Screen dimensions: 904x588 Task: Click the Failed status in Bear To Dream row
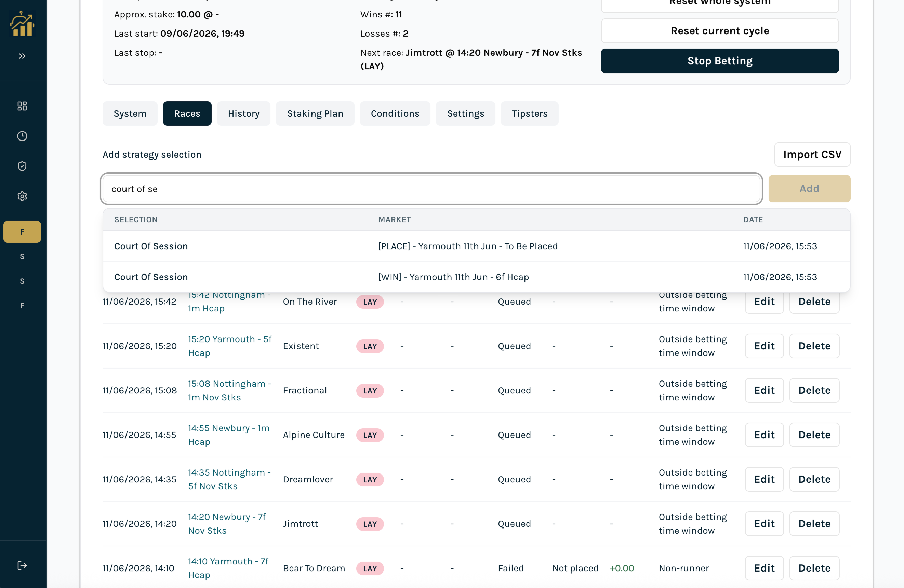coord(510,568)
